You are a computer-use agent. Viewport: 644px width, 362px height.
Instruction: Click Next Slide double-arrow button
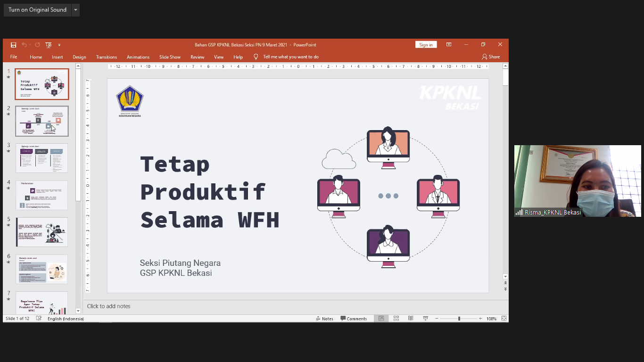505,289
